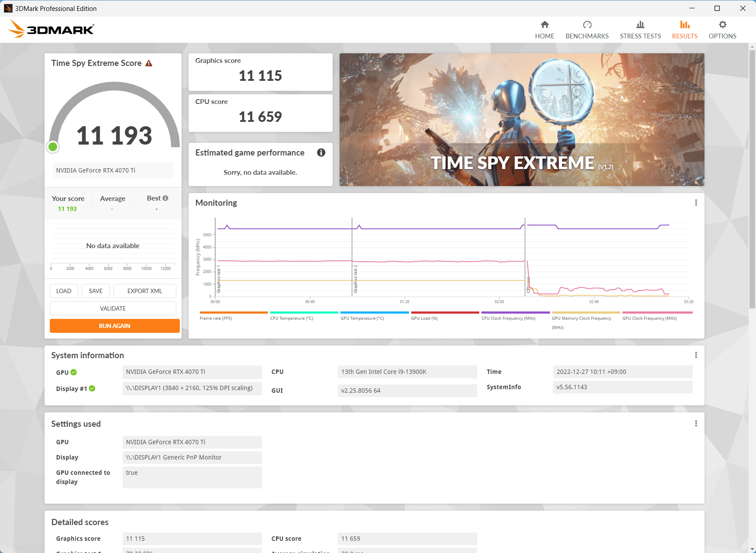Image resolution: width=756 pixels, height=553 pixels.
Task: Maximize the 3DMark window
Action: 717,8
